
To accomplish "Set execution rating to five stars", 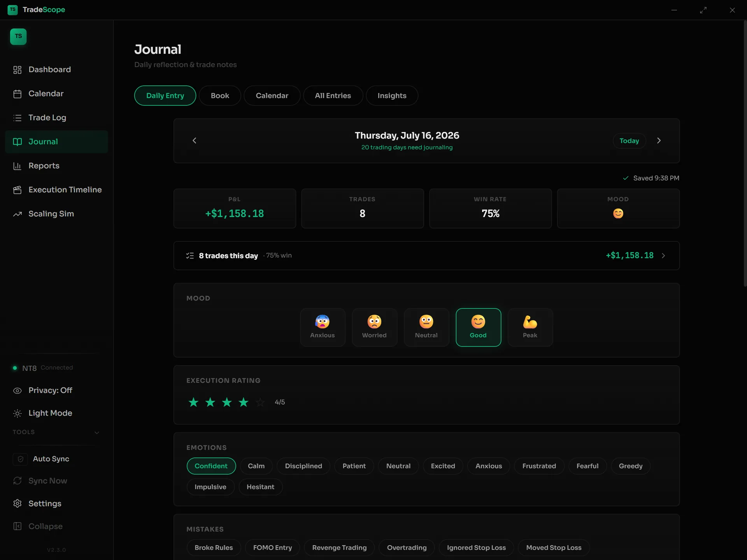I will [260, 402].
